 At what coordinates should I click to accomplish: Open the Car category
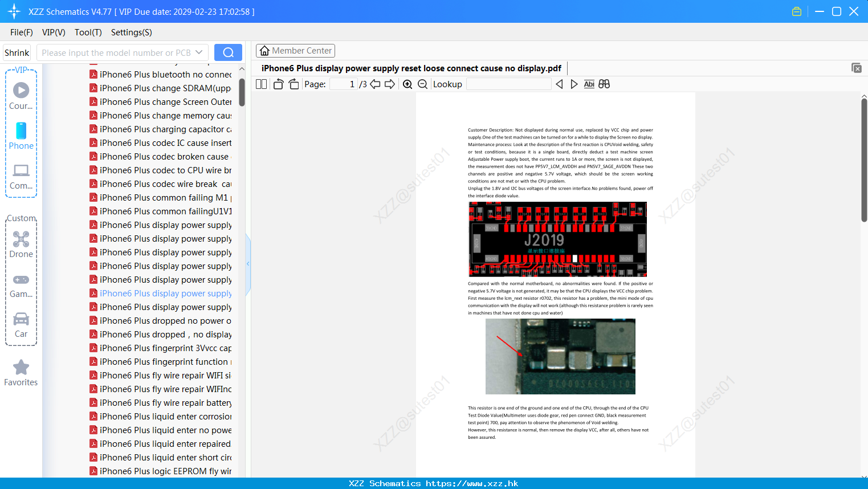click(x=21, y=325)
